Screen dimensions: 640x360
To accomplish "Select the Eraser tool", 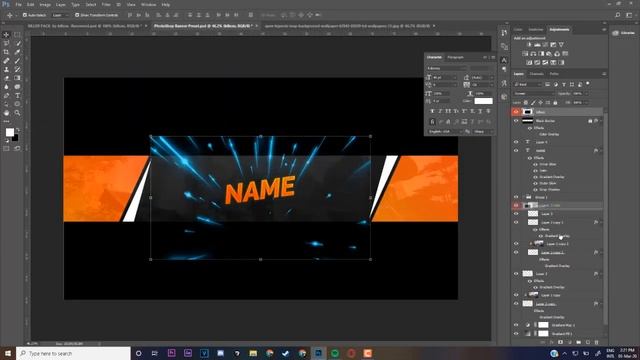I will 6,78.
